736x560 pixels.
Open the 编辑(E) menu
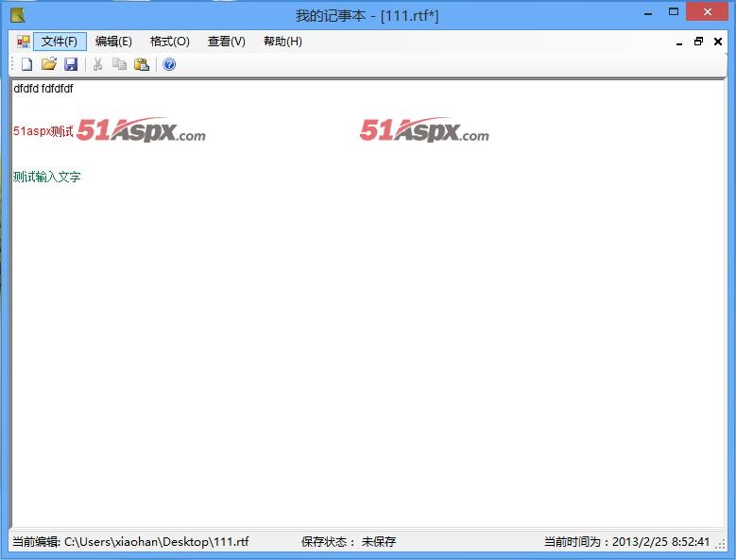click(x=113, y=42)
